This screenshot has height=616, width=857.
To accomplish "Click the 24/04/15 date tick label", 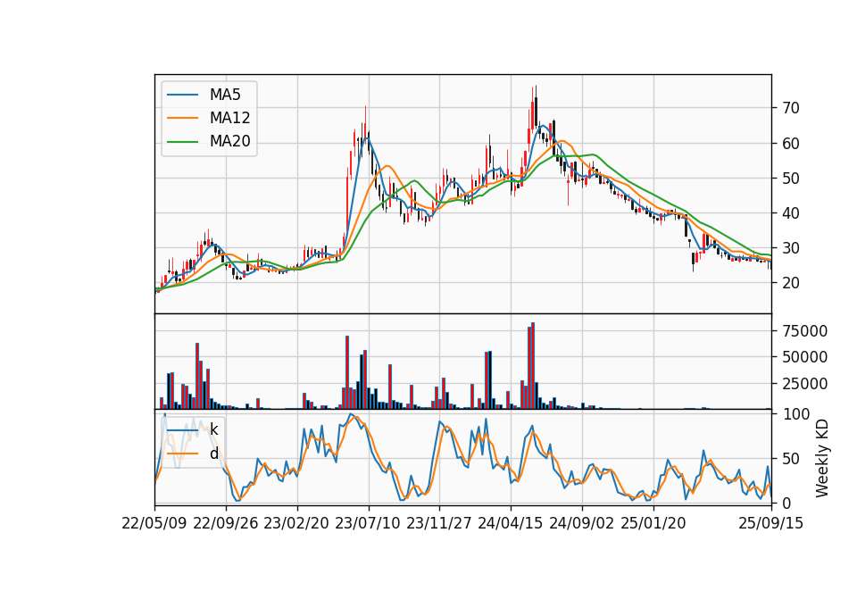I will click(511, 523).
